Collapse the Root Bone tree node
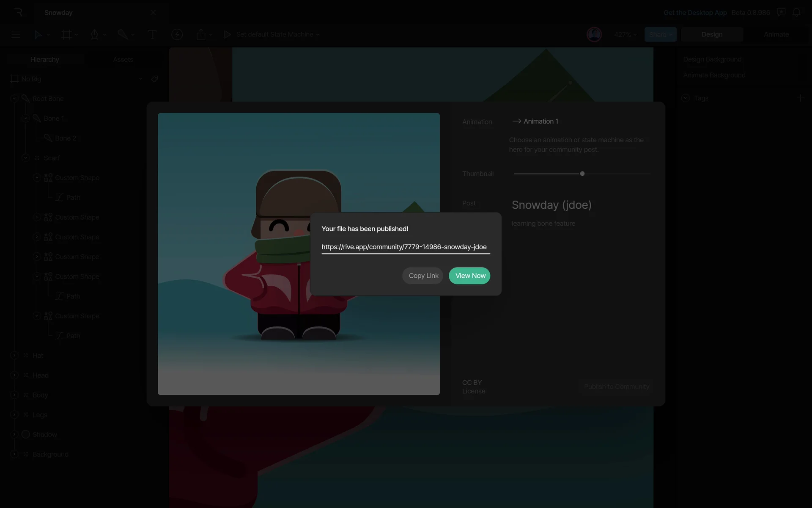Viewport: 812px width, 508px height. pyautogui.click(x=14, y=99)
